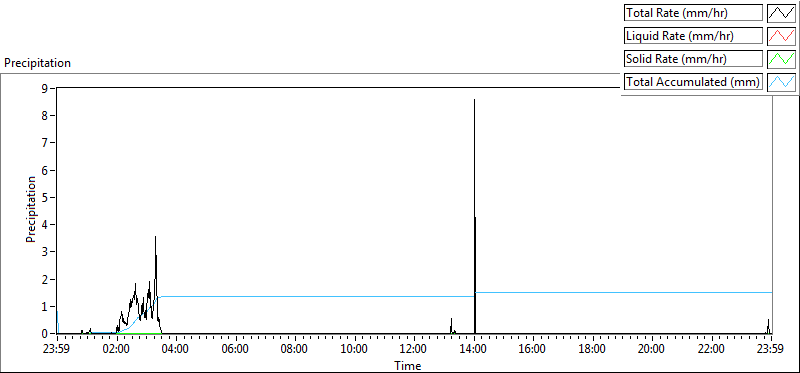The image size is (800, 373).
Task: Click the 16:00 time tick label
Action: [533, 350]
